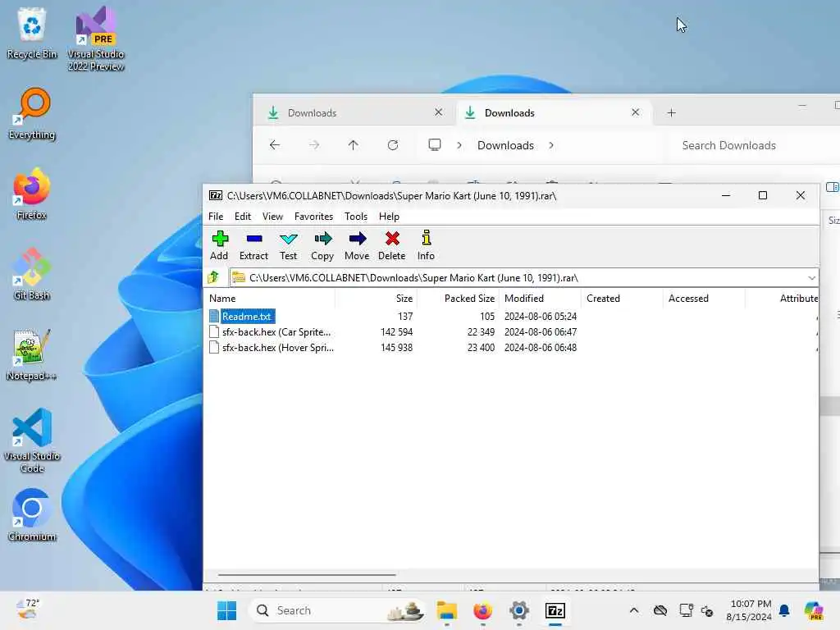Go back in File Explorer
This screenshot has width=840, height=630.
(275, 145)
